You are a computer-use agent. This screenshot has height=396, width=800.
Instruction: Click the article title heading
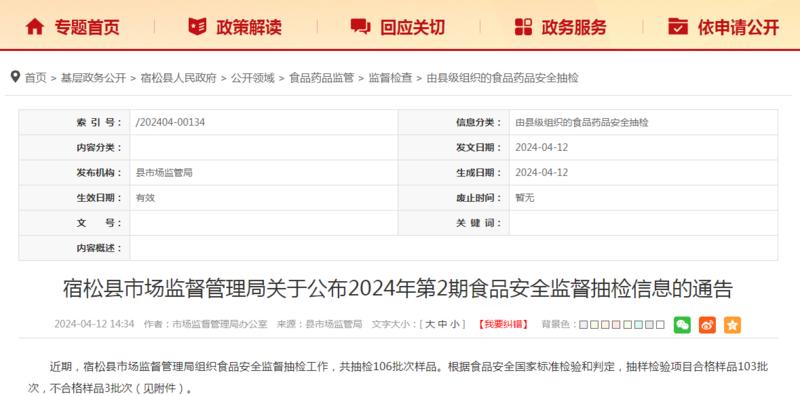tap(398, 289)
